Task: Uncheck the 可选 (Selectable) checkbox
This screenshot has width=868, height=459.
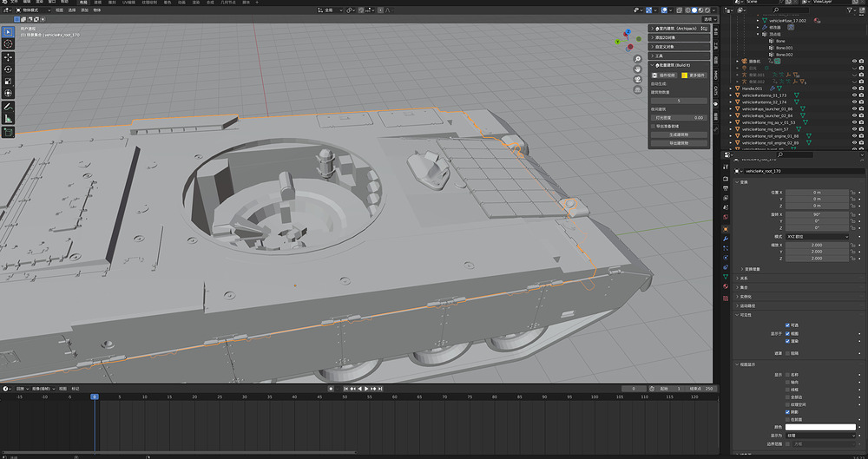Action: [x=786, y=325]
